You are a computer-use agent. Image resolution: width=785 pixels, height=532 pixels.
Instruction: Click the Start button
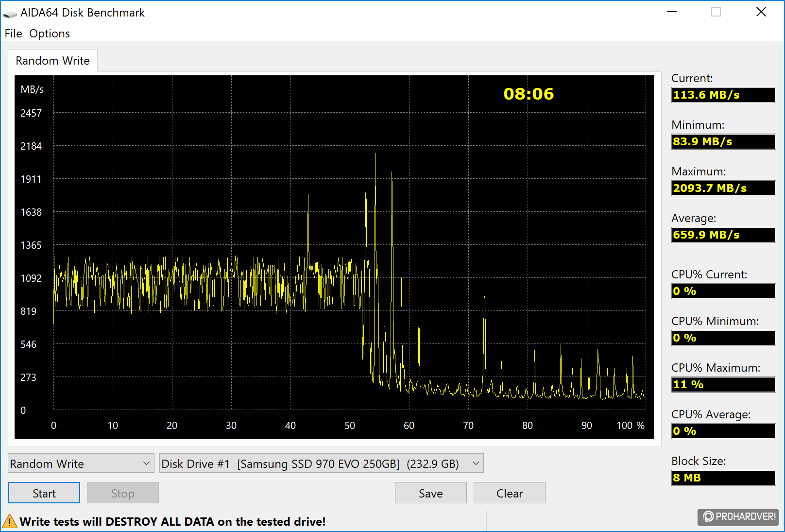tap(44, 493)
